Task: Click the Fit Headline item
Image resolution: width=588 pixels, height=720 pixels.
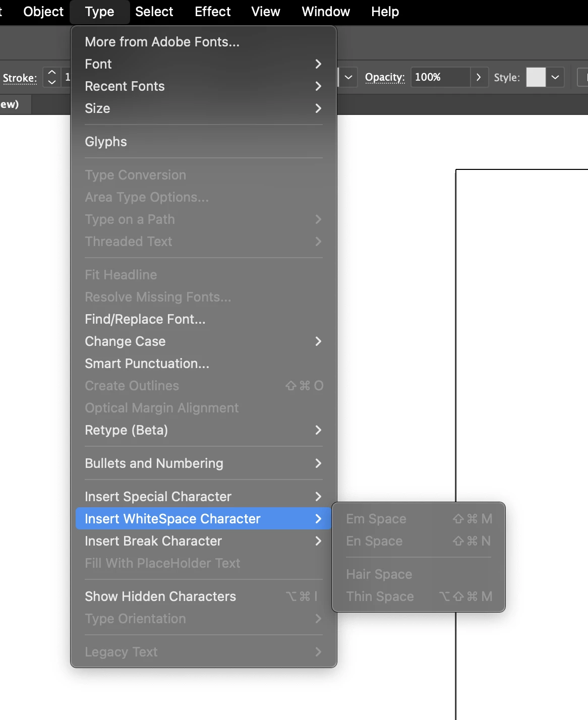Action: (203, 275)
